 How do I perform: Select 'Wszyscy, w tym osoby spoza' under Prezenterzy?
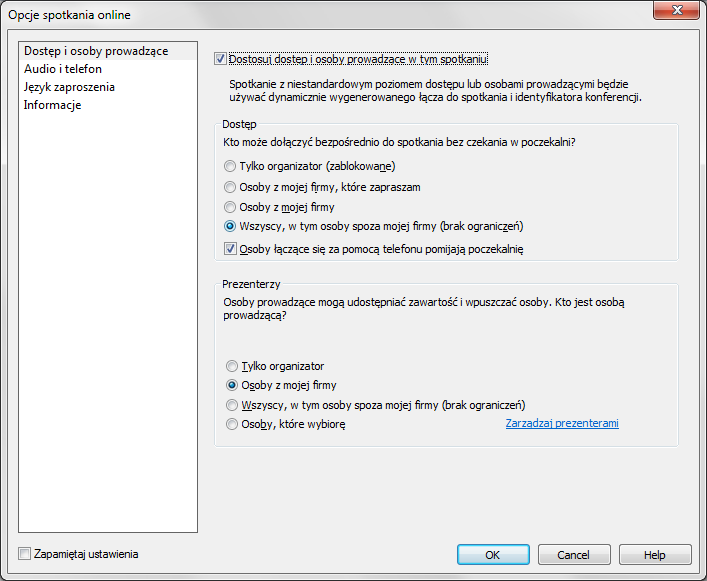point(232,405)
